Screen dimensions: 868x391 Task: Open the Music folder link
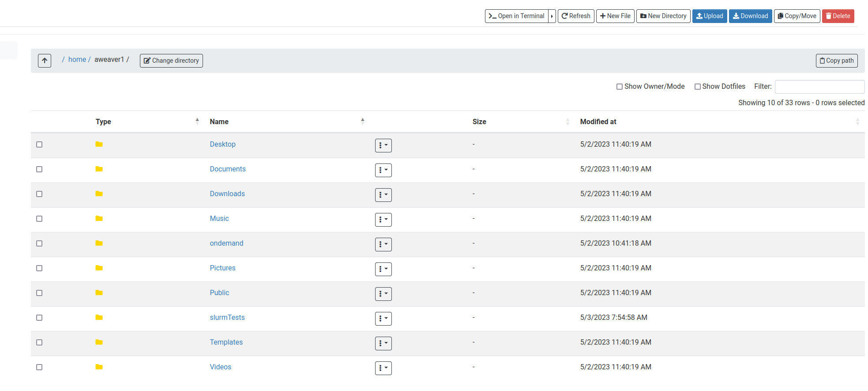[x=219, y=218]
